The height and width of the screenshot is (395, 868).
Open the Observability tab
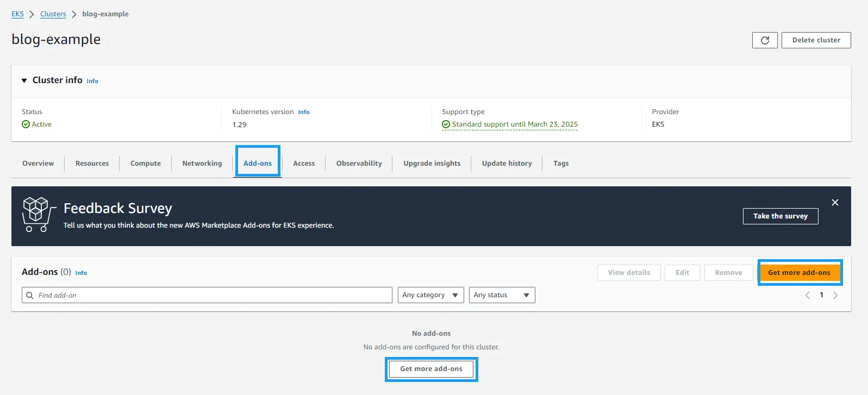tap(359, 164)
